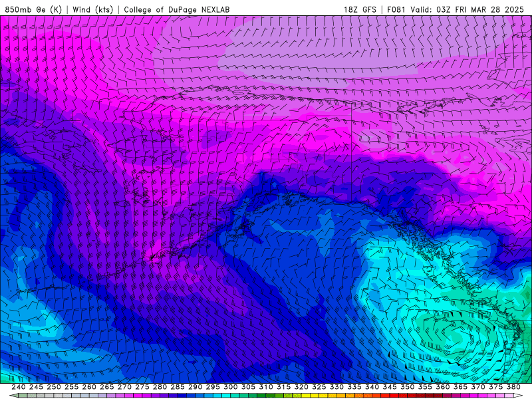Image resolution: width=532 pixels, height=399 pixels.
Task: Click the 260 value on the color scale
Action: click(x=89, y=387)
